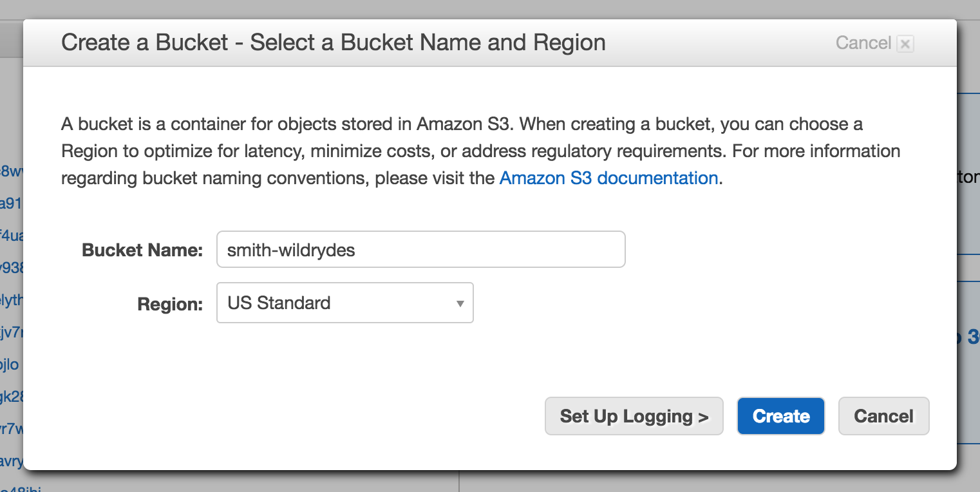
Task: Select background bucket link containing '938'
Action: point(11,268)
